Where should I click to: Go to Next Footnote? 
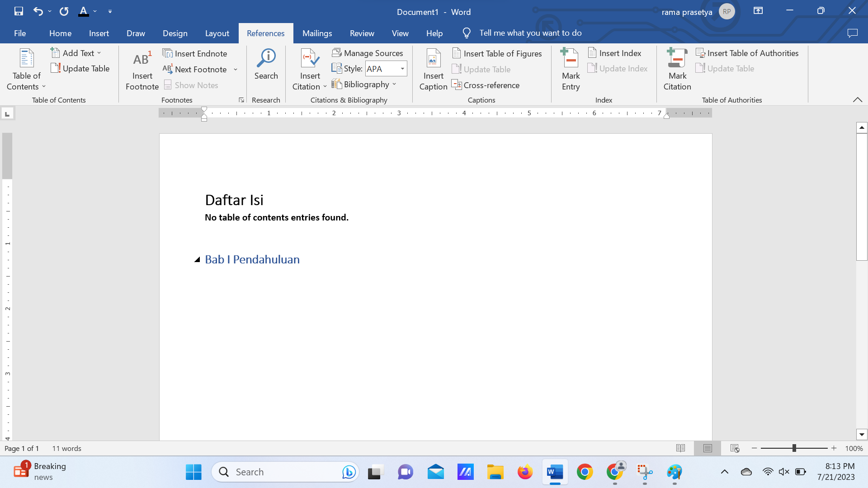click(x=195, y=70)
